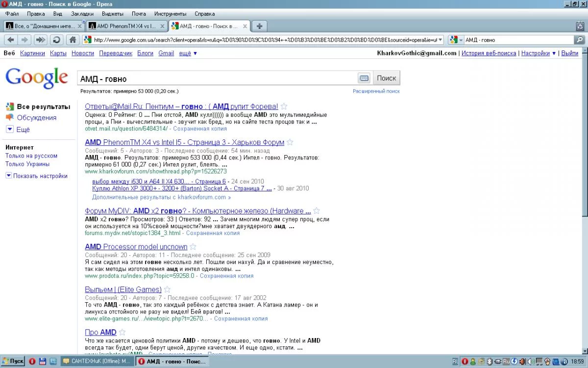Click the Fast Forward double-arrow button

(41, 40)
